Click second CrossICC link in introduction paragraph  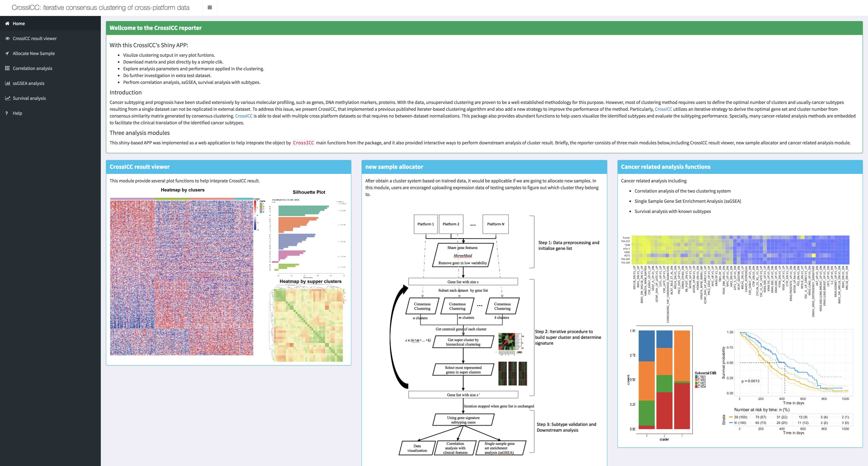pyautogui.click(x=244, y=116)
